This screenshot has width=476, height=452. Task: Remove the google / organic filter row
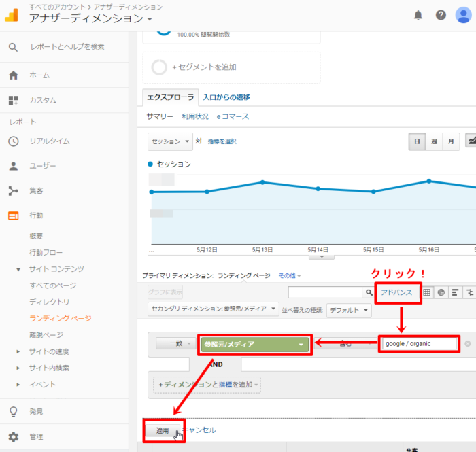click(x=468, y=344)
